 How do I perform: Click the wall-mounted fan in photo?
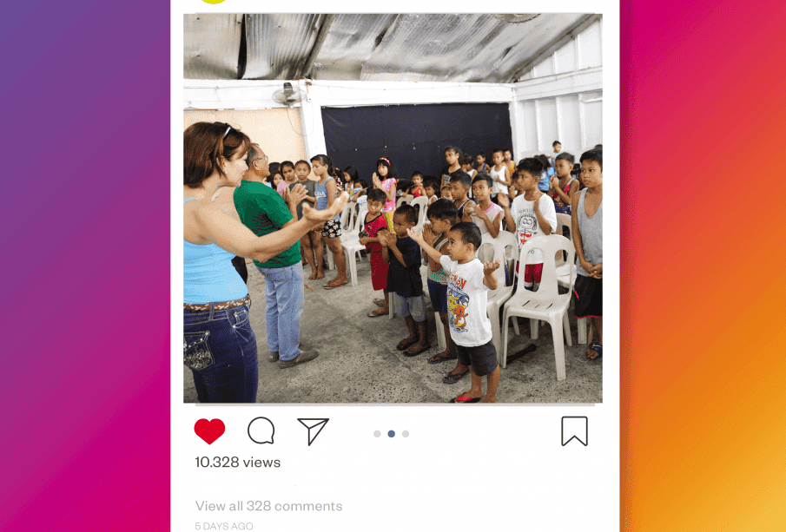click(287, 94)
